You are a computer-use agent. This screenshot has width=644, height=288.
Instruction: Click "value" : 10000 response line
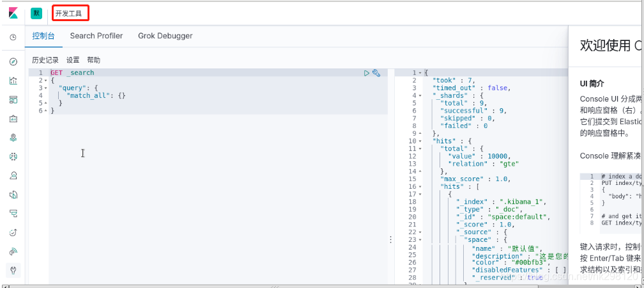point(479,156)
